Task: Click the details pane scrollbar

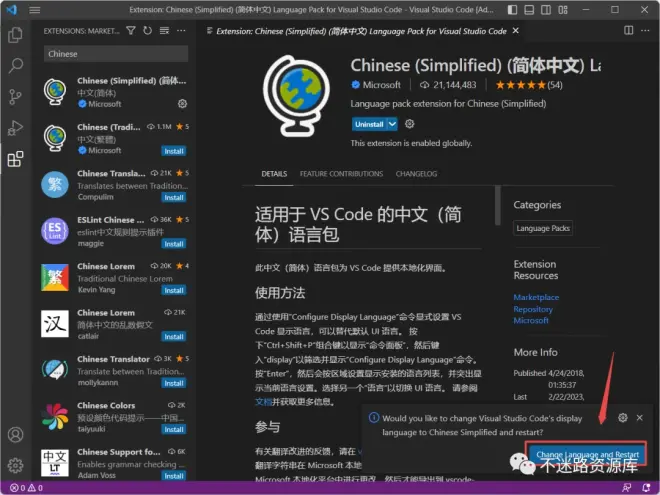Action: [498, 205]
